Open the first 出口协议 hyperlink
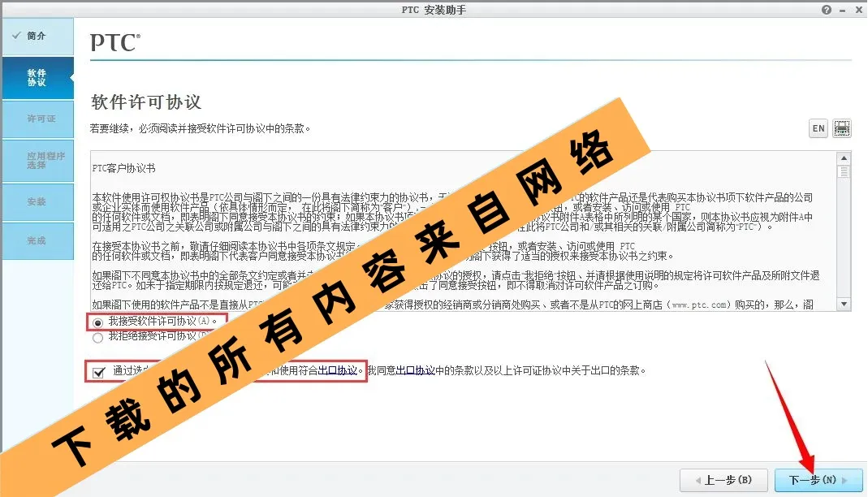Viewport: 868px width, 497px height. coord(338,370)
